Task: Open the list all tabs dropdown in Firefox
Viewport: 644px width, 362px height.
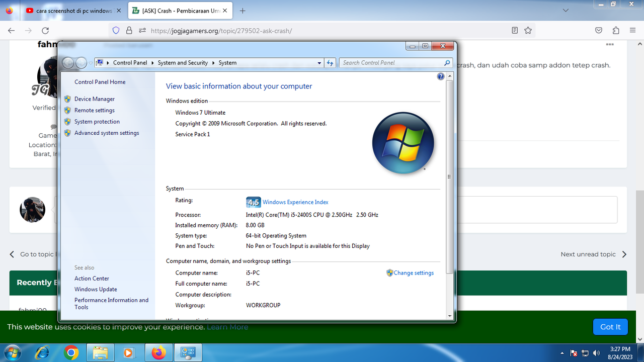Action: (x=566, y=11)
